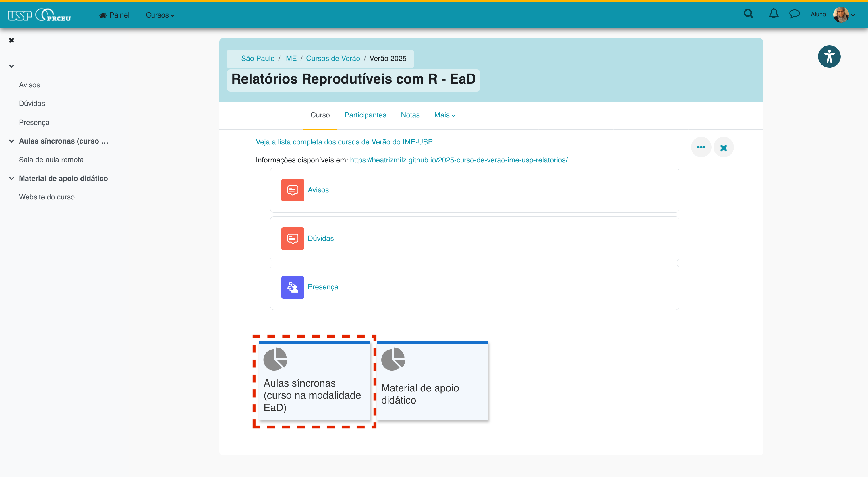Screen dimensions: 868x477
Task: Open the messages speech bubble icon
Action: (x=794, y=14)
